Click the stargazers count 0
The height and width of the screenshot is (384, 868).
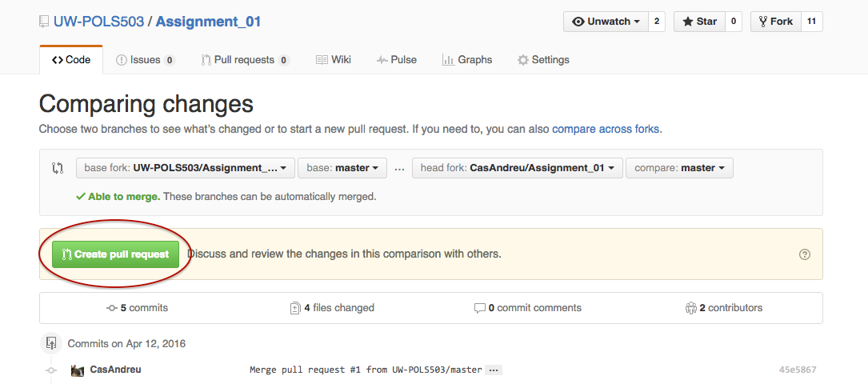pyautogui.click(x=734, y=22)
